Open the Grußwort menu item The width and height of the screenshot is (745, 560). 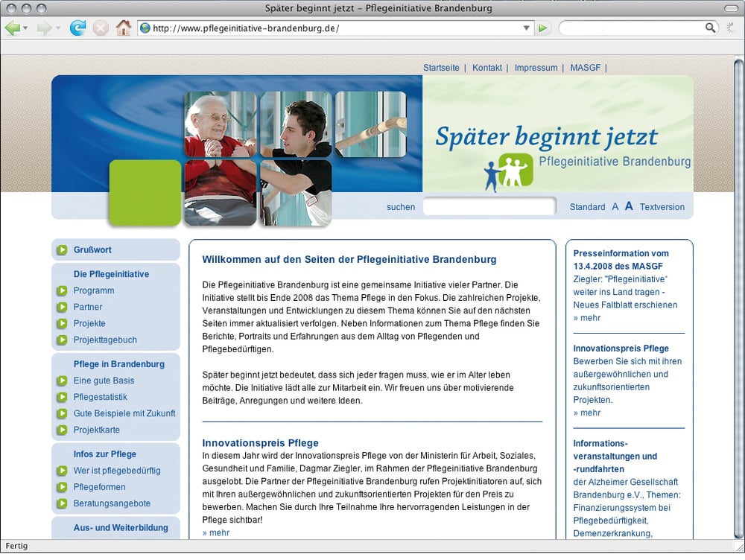(92, 249)
